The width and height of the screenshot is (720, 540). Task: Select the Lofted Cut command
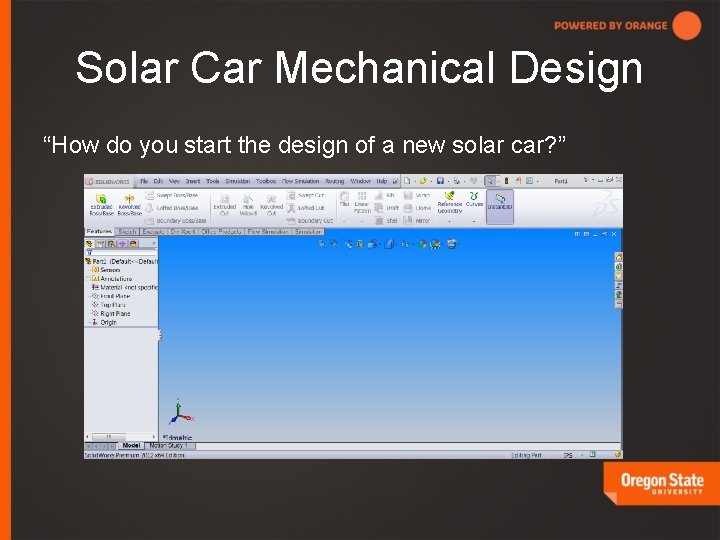pos(306,208)
